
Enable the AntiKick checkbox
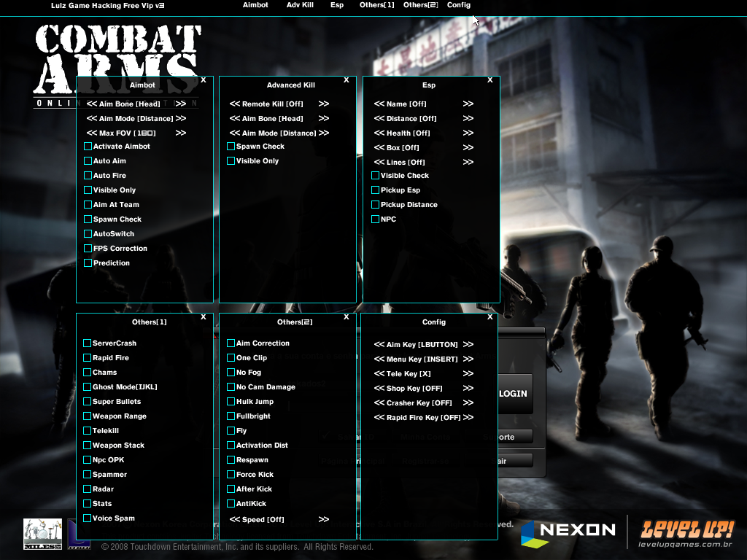click(x=231, y=503)
